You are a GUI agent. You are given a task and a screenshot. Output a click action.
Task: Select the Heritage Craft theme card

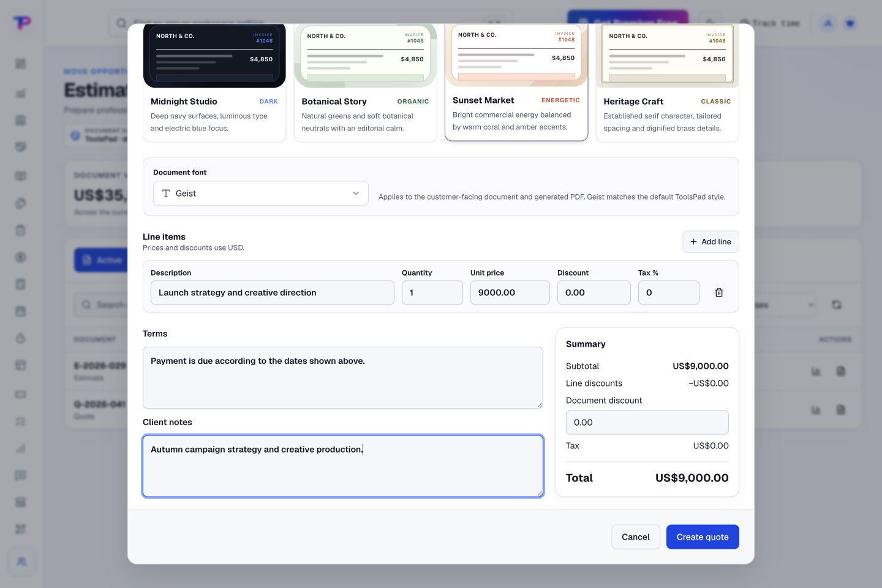point(667,83)
